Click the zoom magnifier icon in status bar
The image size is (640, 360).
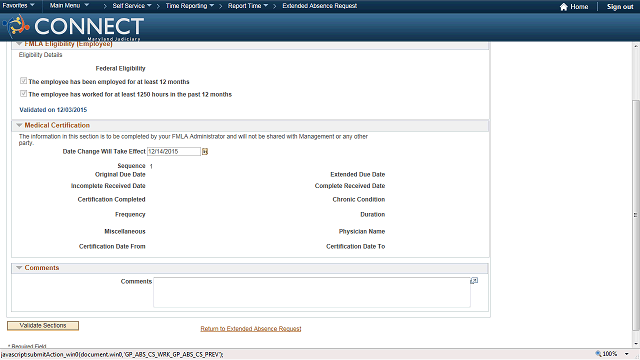click(x=598, y=354)
